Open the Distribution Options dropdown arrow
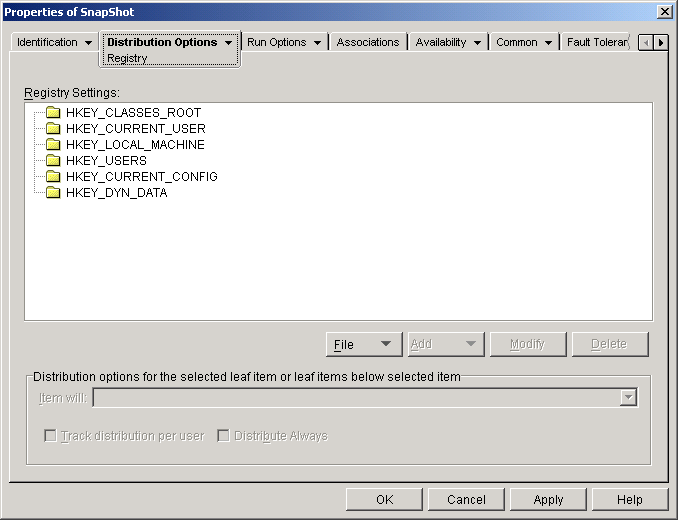Screen dimensions: 678x520 click(228, 43)
